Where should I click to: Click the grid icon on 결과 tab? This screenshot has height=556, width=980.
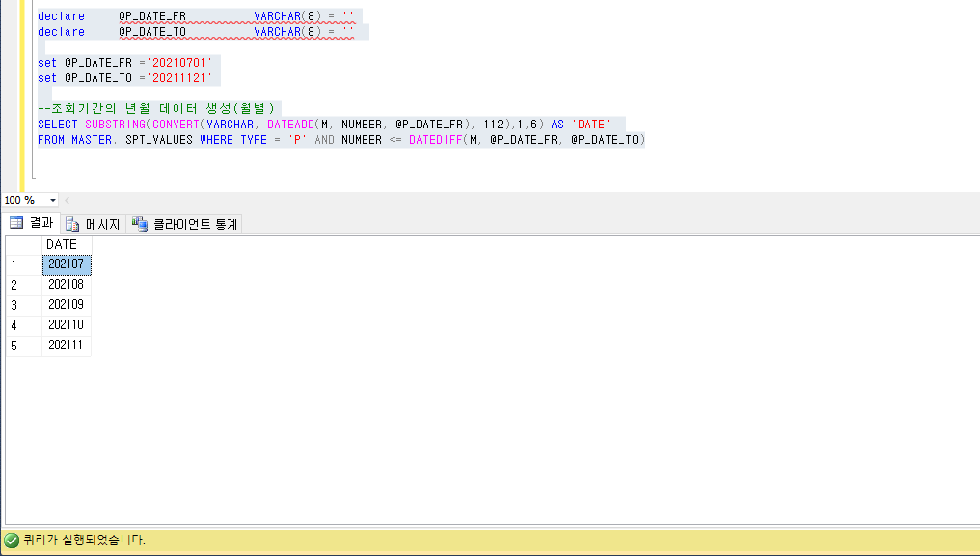[x=15, y=224]
